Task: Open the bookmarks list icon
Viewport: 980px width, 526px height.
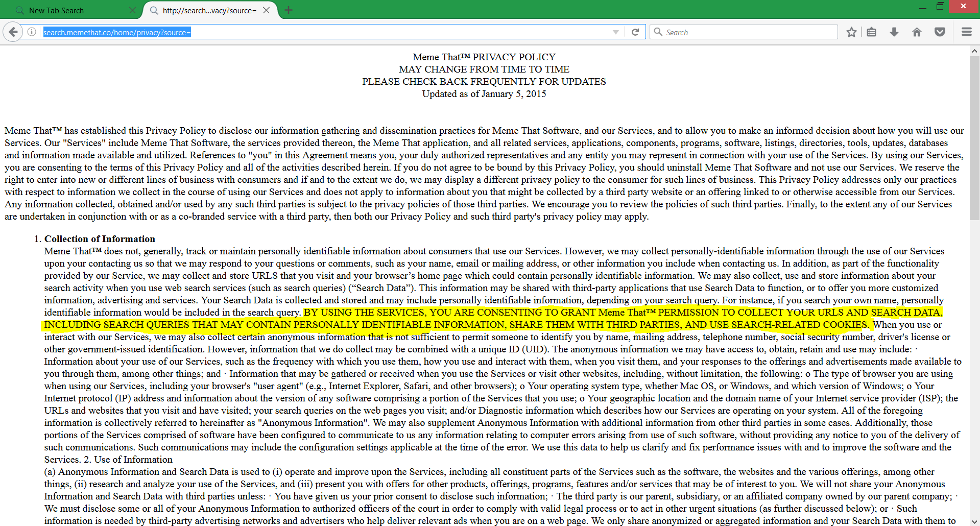Action: [872, 32]
